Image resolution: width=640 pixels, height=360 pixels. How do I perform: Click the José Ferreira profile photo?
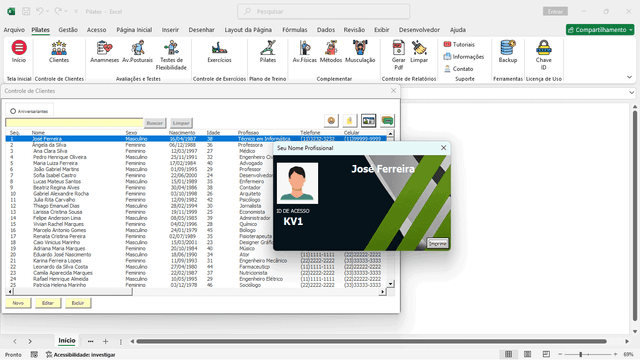point(297,183)
